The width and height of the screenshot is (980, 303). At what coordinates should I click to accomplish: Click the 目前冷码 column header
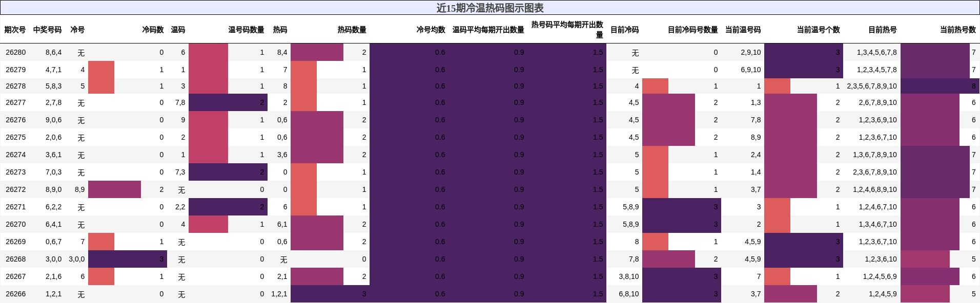tap(624, 30)
